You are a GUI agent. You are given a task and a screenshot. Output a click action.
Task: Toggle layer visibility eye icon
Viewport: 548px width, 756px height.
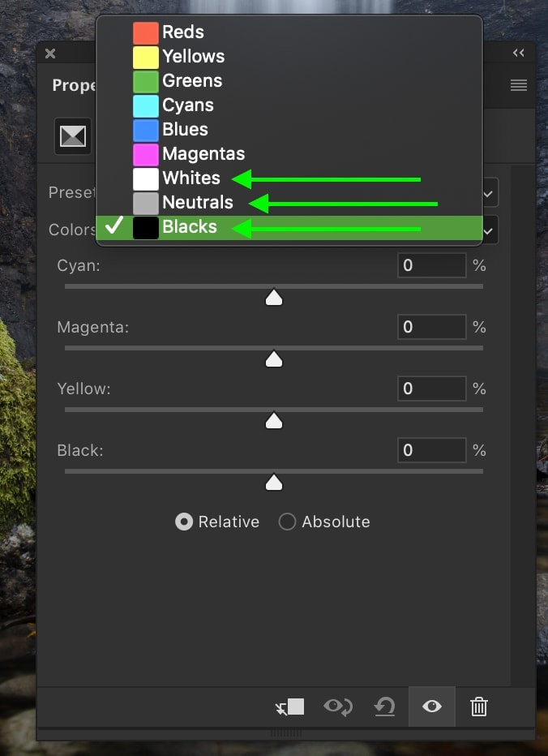(x=432, y=707)
